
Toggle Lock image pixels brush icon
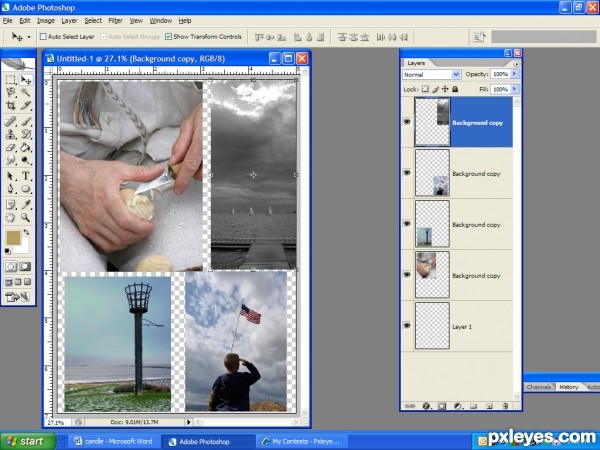[x=435, y=89]
